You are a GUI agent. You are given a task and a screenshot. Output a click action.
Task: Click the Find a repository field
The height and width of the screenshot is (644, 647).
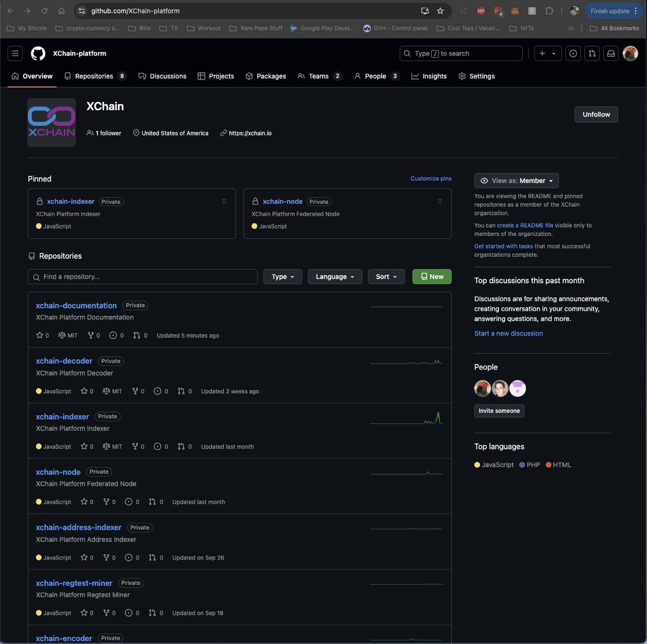pos(143,277)
